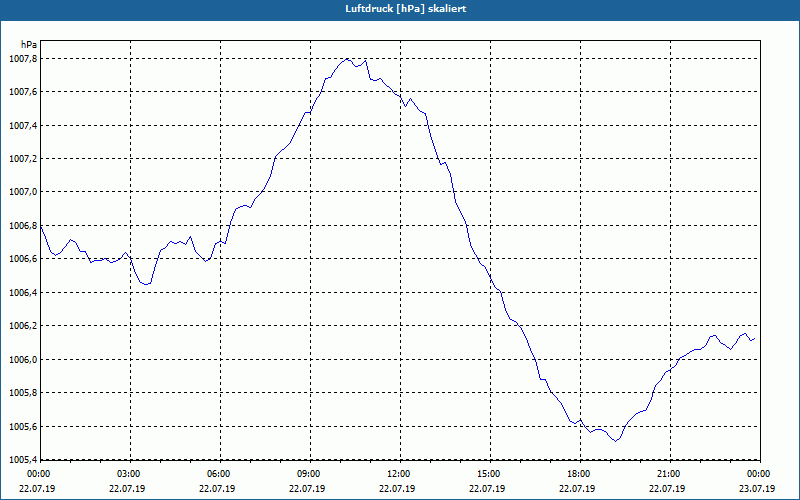This screenshot has height=500, width=800.
Task: Click the 22.07.19 date under 03:00
Action: pyautogui.click(x=127, y=489)
